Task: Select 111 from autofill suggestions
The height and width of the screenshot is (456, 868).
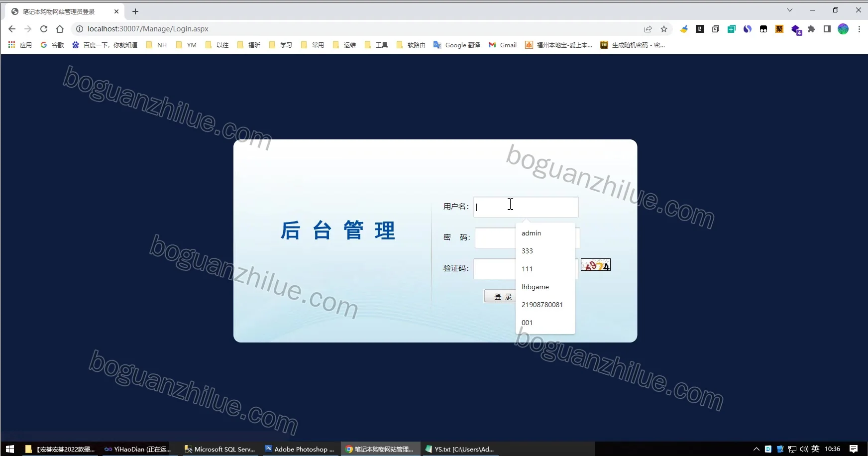Action: click(545, 269)
